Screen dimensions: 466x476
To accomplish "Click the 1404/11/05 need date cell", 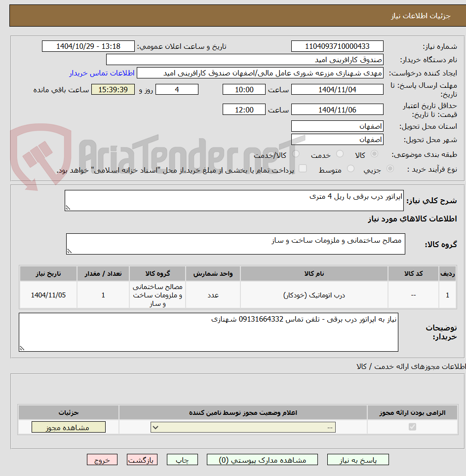I will point(48,295).
